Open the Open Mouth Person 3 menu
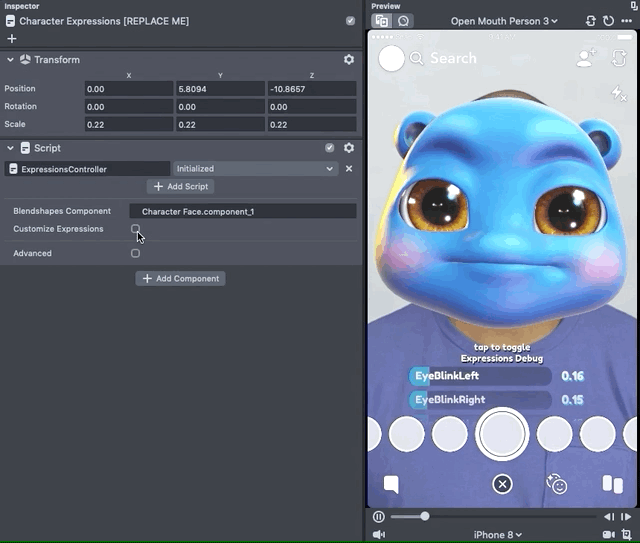The image size is (640, 543). 504,21
